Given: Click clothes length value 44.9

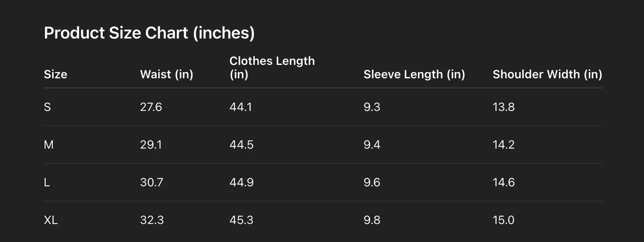Looking at the screenshot, I should tap(241, 182).
